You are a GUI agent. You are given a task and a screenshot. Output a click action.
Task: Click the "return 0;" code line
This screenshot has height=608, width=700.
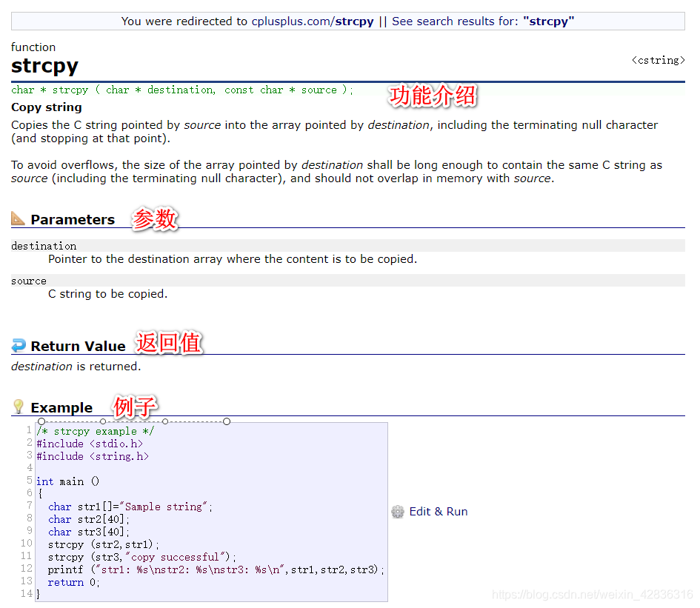tap(73, 583)
